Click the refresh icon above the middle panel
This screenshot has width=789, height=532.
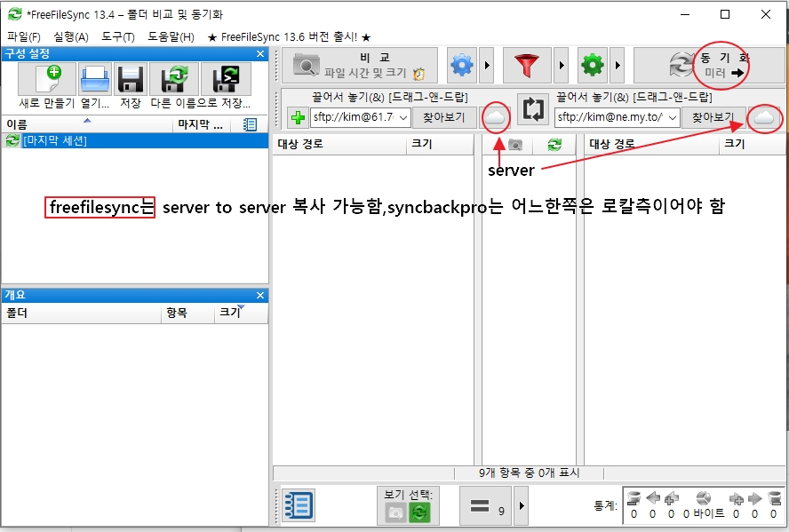pos(554,145)
